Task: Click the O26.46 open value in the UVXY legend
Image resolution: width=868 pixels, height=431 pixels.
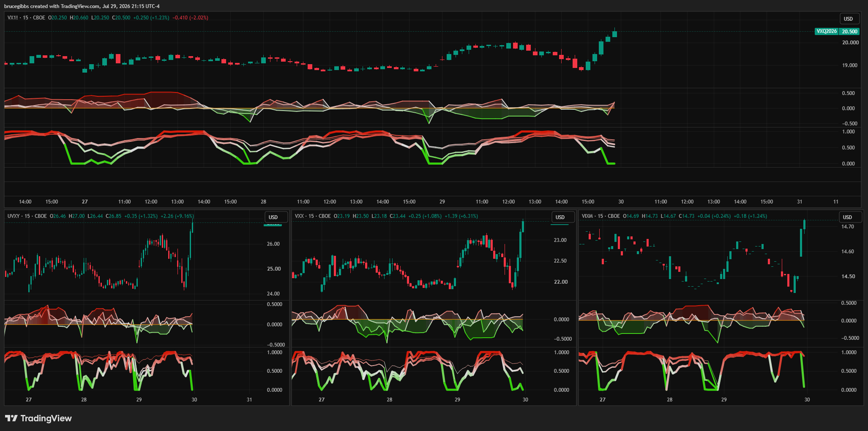Action: (58, 216)
